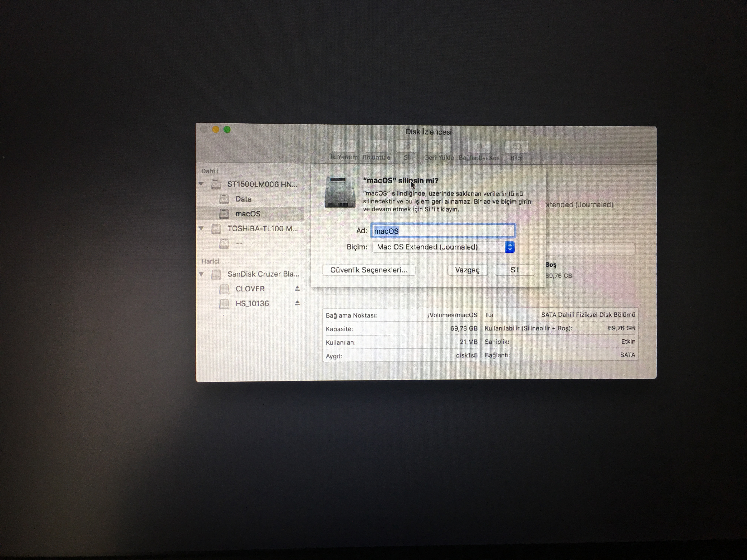Collapse the TOSHIBA-TL100 disk tree

[x=201, y=229]
